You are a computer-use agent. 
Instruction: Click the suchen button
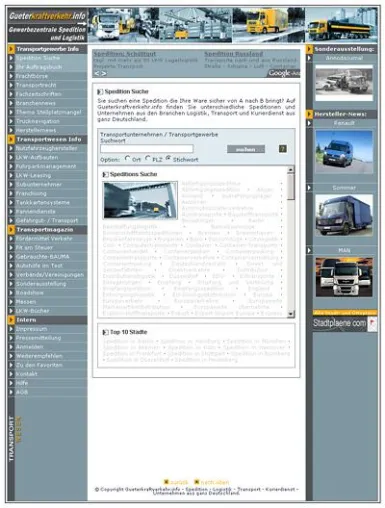[246, 149]
